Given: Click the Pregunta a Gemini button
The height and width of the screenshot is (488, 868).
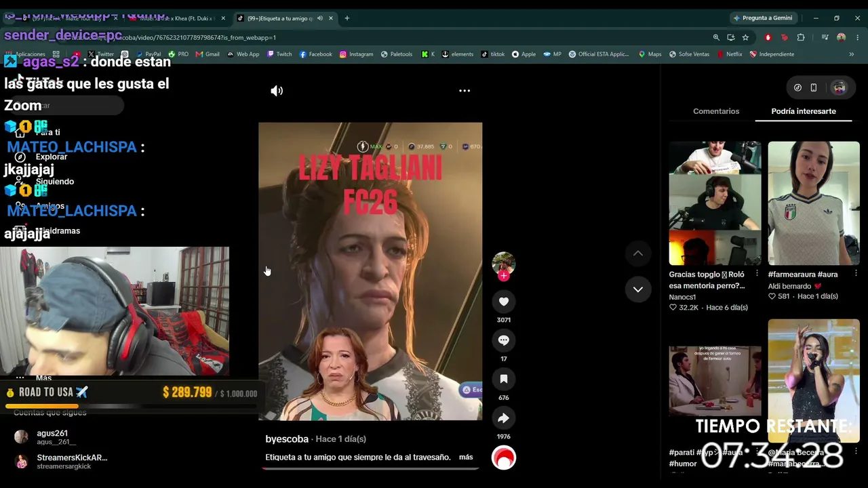Looking at the screenshot, I should 763,18.
